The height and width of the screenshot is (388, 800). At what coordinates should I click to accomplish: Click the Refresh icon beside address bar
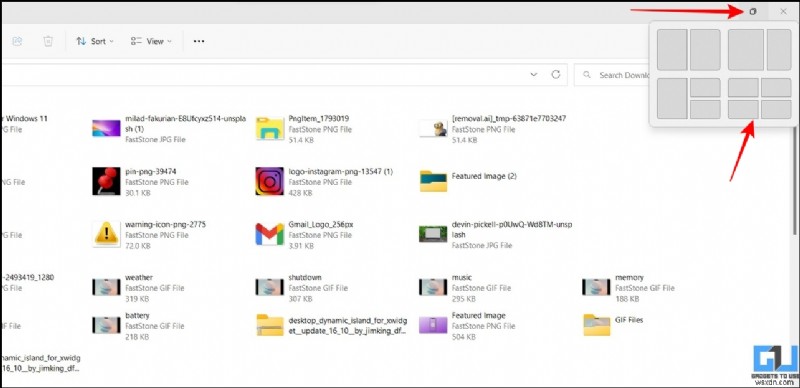click(556, 75)
